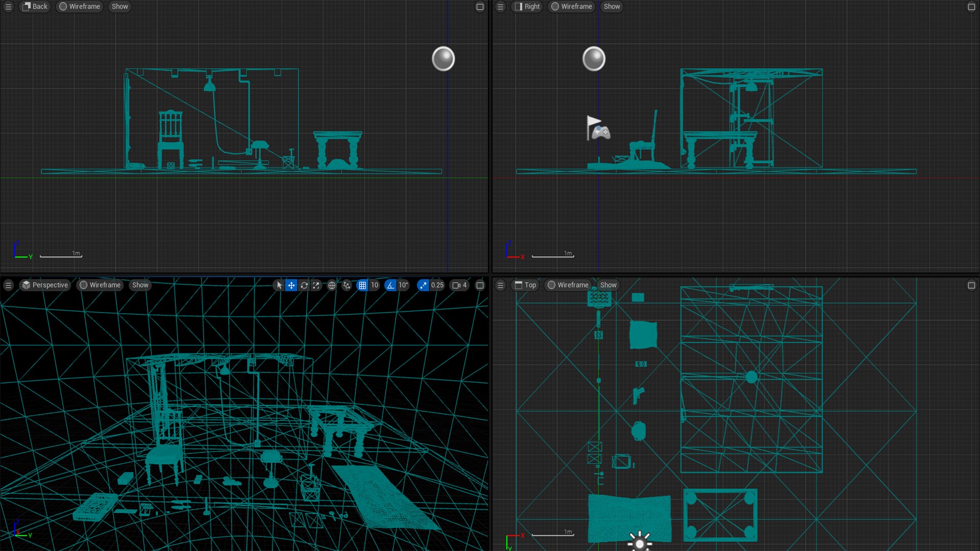The width and height of the screenshot is (980, 551).
Task: Change the rotation snap value 10°
Action: pyautogui.click(x=404, y=285)
